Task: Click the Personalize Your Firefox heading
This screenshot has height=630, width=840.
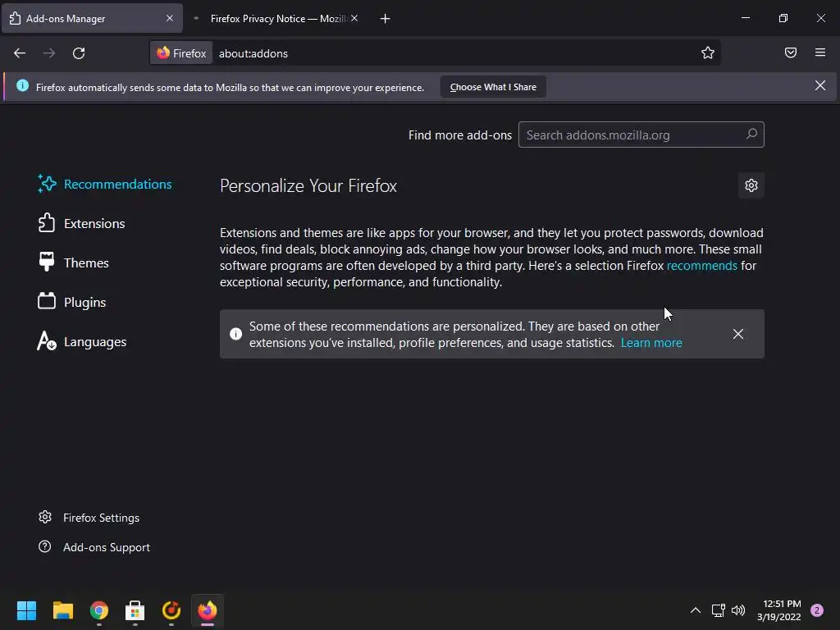Action: (308, 186)
